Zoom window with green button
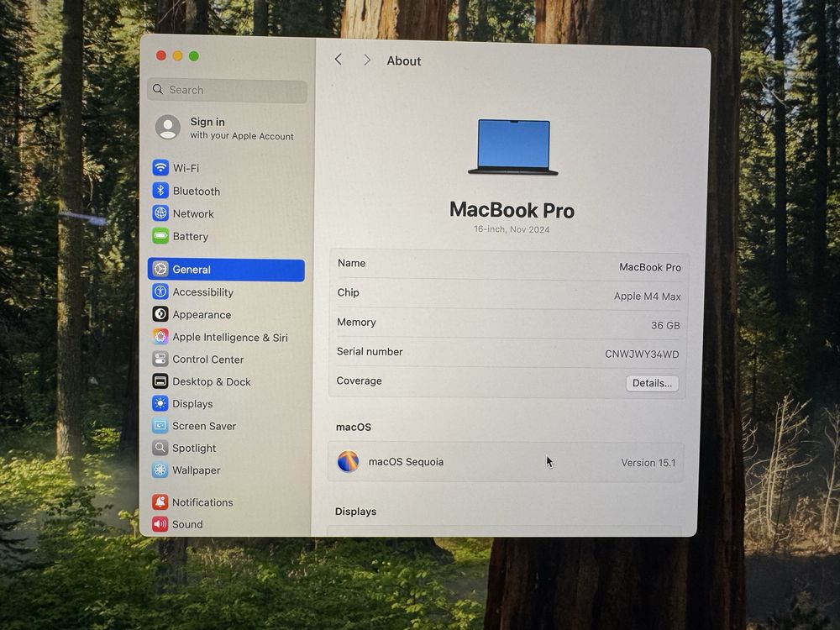The image size is (840, 630). pyautogui.click(x=194, y=55)
